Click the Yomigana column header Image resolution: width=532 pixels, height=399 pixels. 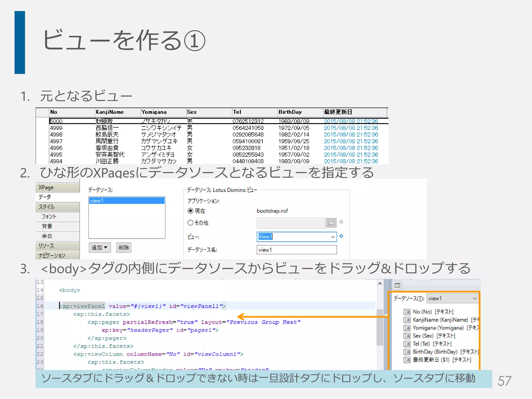pos(163,112)
